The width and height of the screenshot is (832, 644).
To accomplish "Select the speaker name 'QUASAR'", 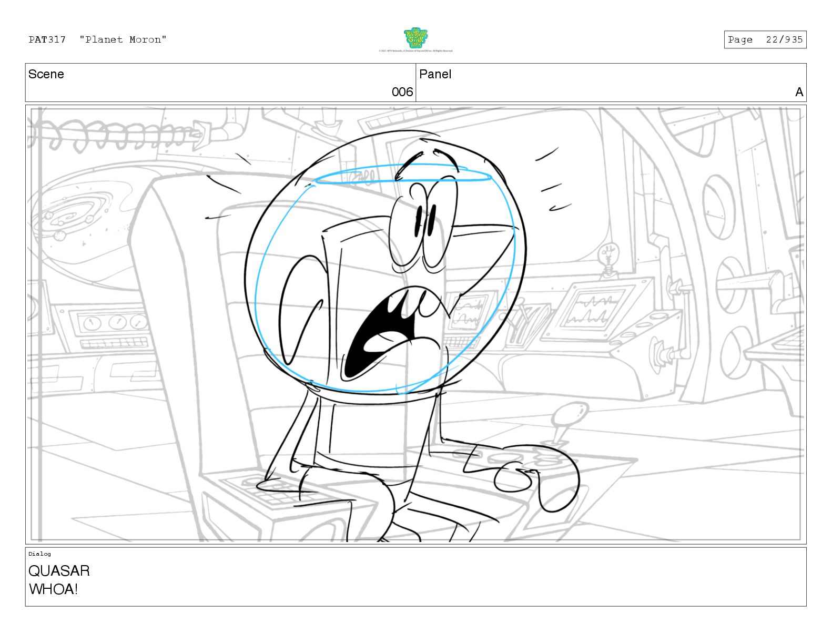I will pyautogui.click(x=59, y=570).
